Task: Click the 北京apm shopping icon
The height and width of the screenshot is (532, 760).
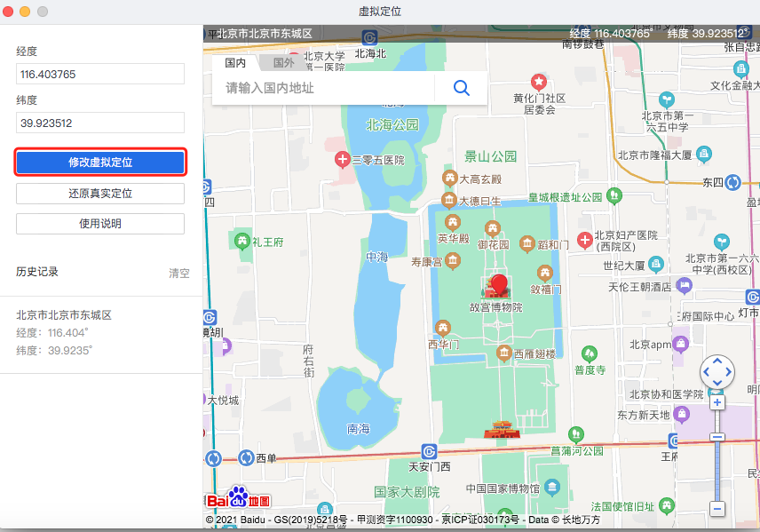Action: click(680, 344)
